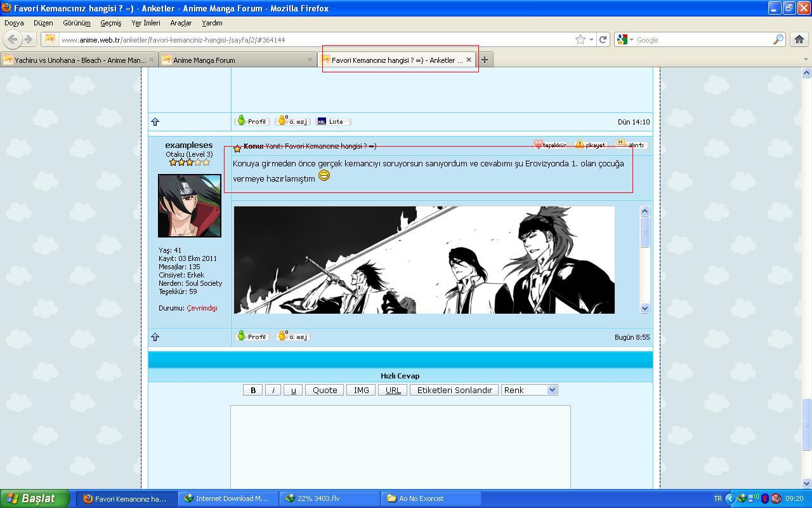Screen dimensions: 812x508
Task: Switch to Anime Manga Forum tab
Action: [x=237, y=60]
